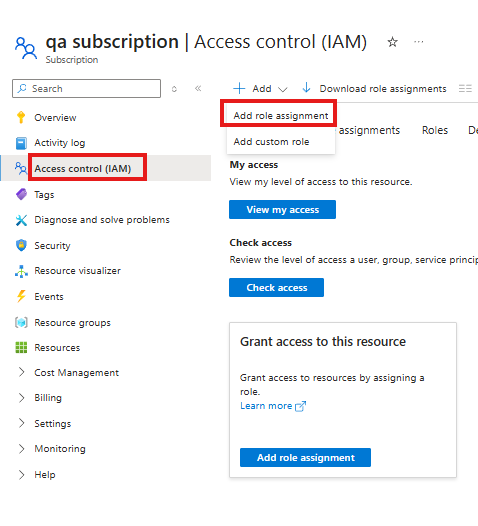Click Diagnose and solve problems wrench icon

click(21, 220)
